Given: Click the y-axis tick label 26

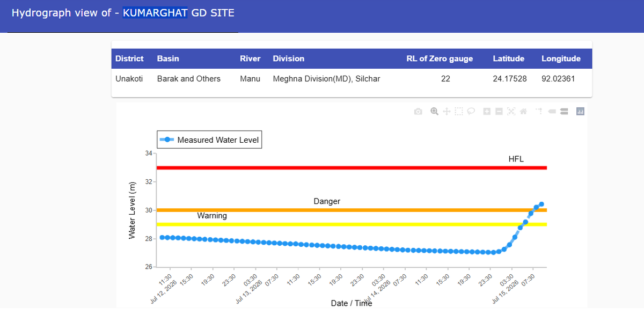Looking at the screenshot, I should (148, 267).
